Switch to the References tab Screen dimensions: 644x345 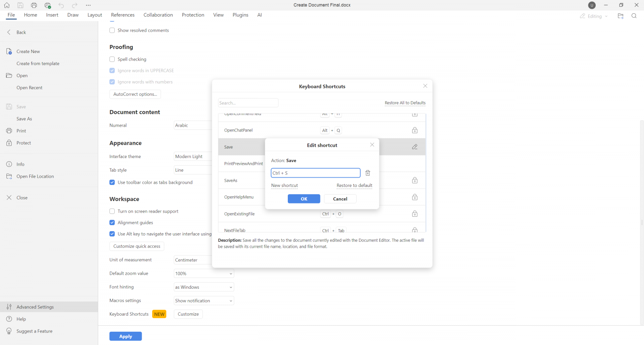(123, 15)
